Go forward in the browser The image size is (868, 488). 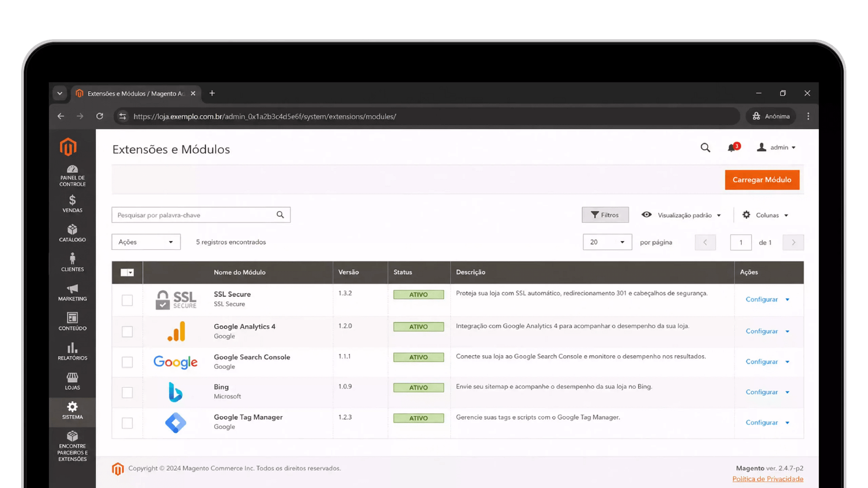click(x=80, y=116)
